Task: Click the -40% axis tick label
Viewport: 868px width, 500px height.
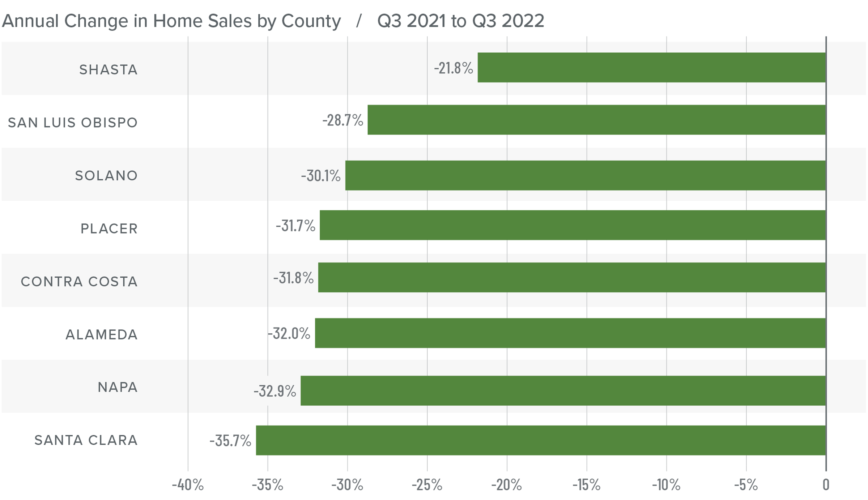Action: pyautogui.click(x=188, y=485)
